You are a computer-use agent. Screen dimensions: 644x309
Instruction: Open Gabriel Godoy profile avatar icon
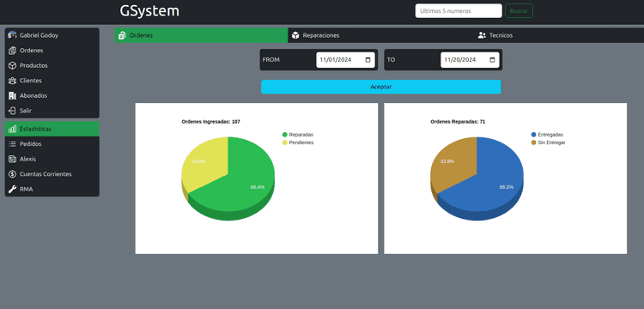tap(12, 35)
